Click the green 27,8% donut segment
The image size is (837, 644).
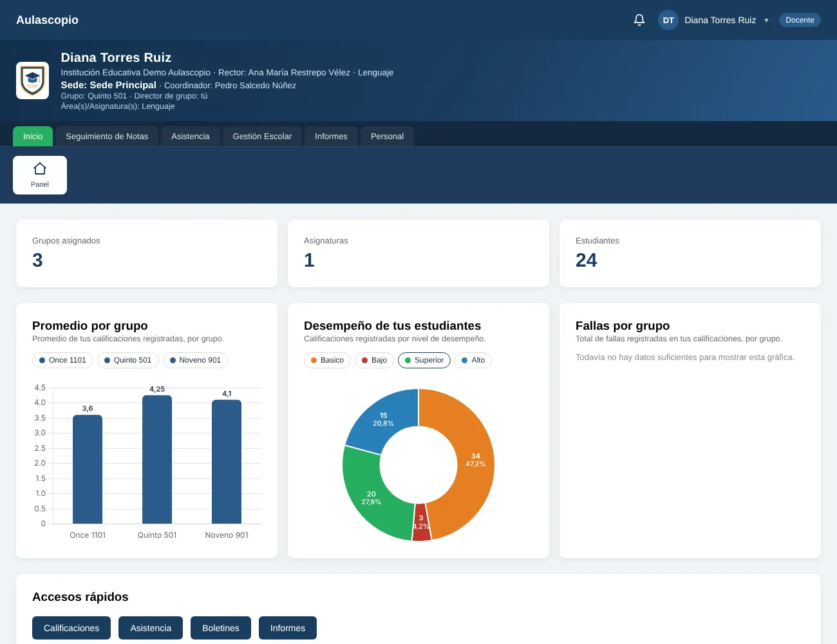[x=371, y=498]
